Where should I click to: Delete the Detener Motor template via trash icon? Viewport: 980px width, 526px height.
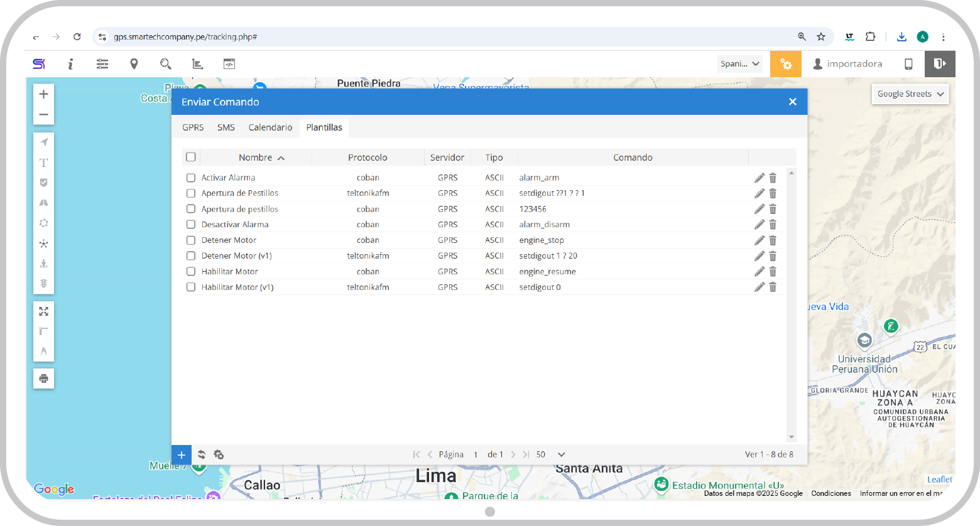pos(773,240)
